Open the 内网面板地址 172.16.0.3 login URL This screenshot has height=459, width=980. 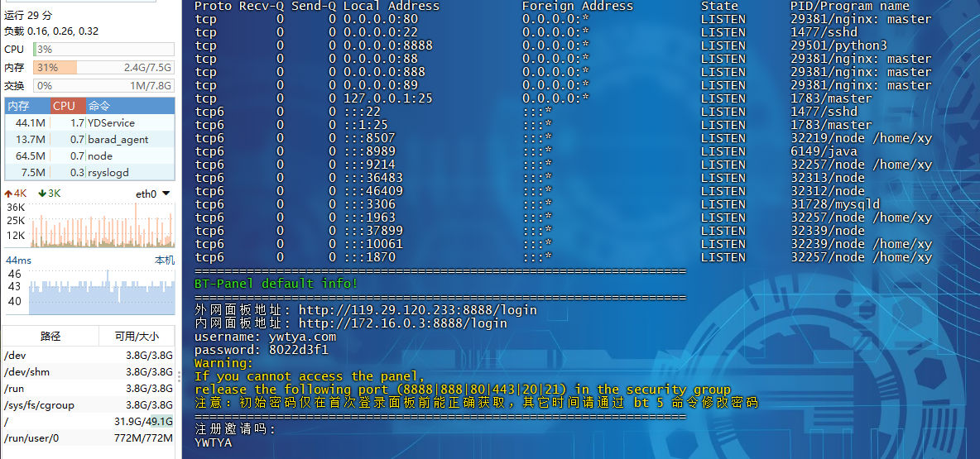click(x=402, y=323)
